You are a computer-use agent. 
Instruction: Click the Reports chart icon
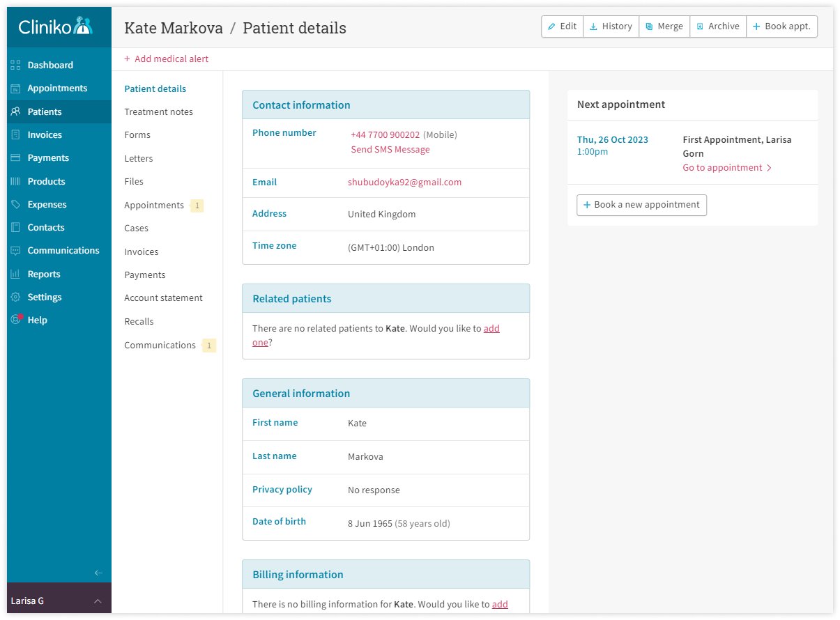(16, 274)
